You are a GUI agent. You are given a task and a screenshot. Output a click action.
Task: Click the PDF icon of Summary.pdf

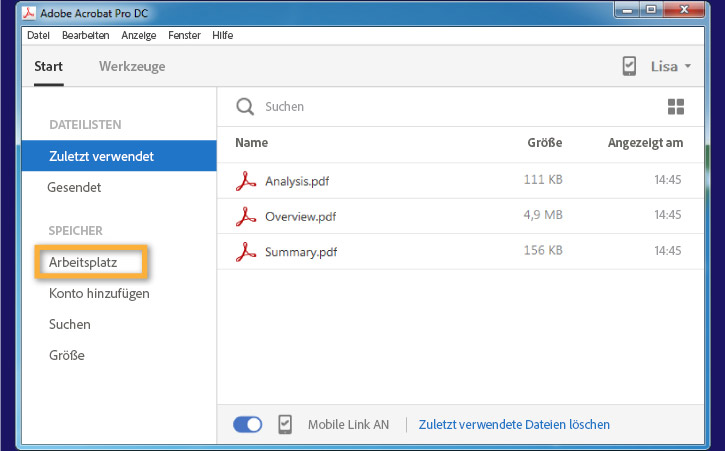tap(246, 252)
